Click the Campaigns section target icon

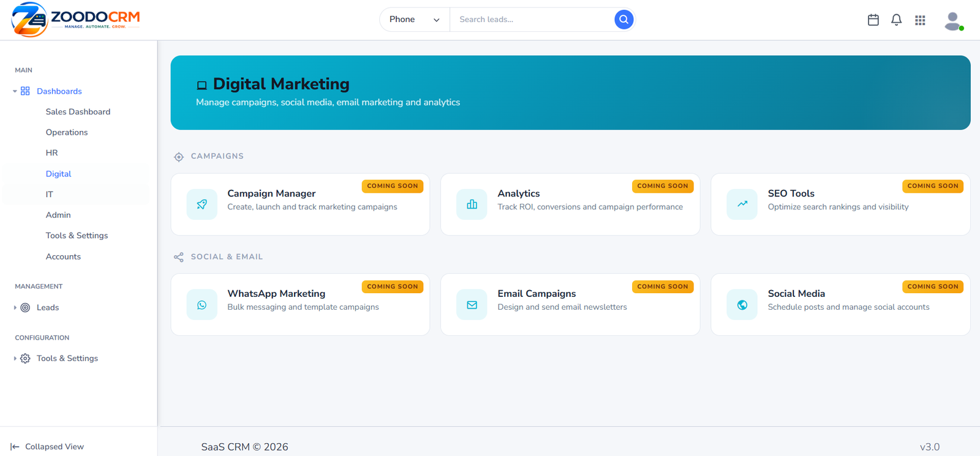tap(179, 157)
